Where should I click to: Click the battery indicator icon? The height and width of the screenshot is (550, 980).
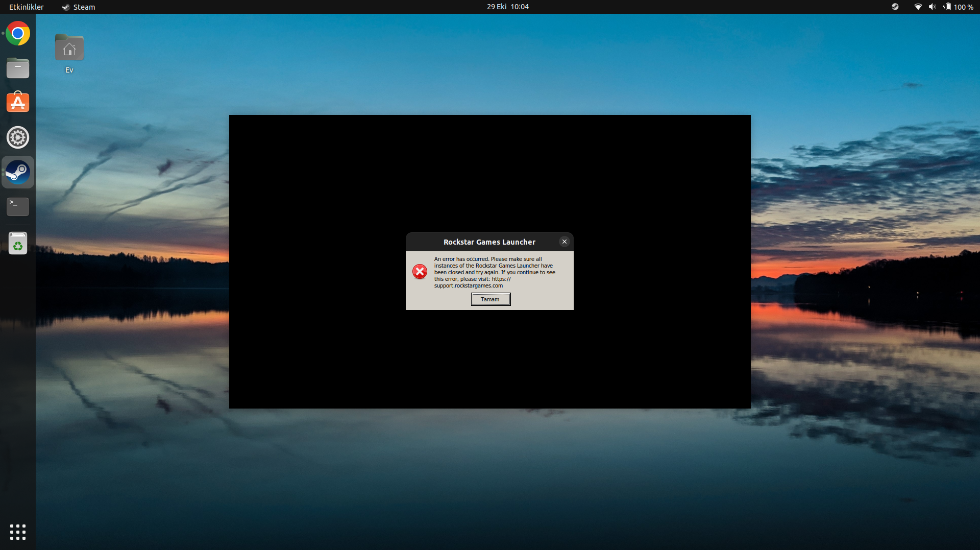point(947,7)
